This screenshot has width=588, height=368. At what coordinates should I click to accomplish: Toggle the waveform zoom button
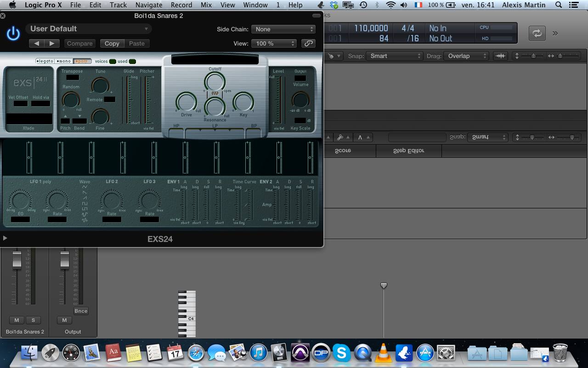500,56
